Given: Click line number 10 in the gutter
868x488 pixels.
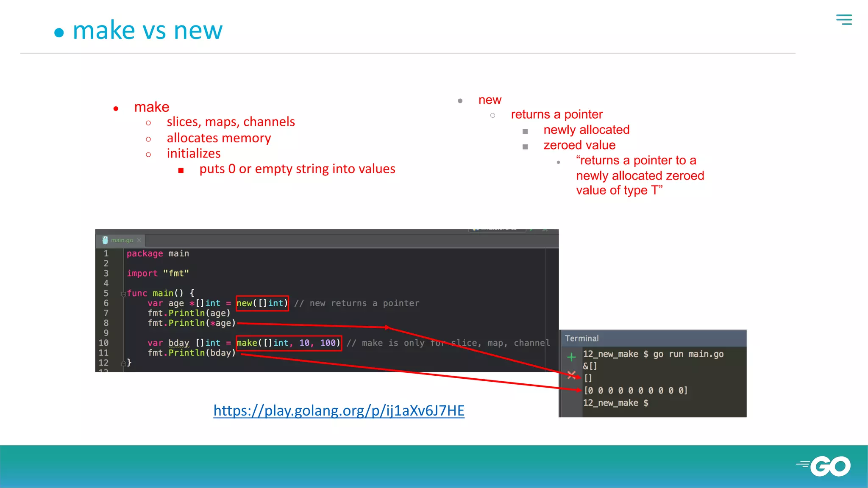Looking at the screenshot, I should pyautogui.click(x=103, y=343).
